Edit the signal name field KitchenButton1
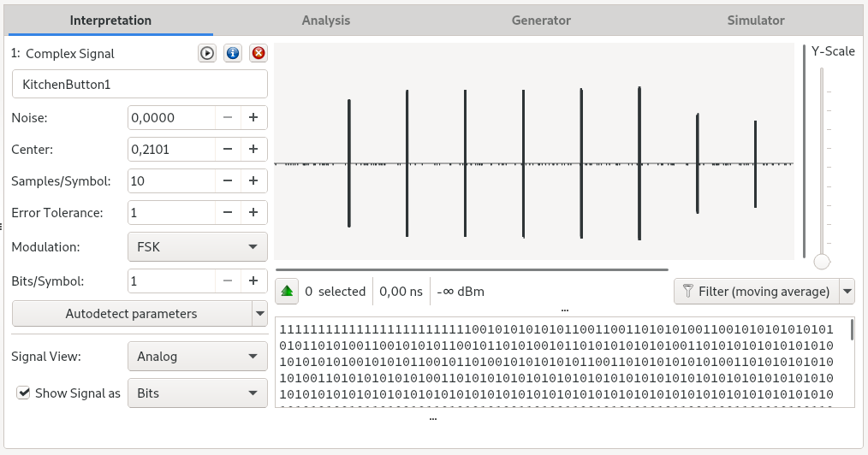 point(140,84)
